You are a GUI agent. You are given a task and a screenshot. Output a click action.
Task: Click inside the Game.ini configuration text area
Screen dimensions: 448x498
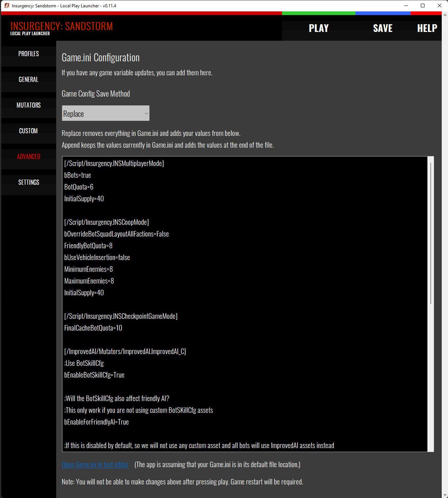coord(245,304)
